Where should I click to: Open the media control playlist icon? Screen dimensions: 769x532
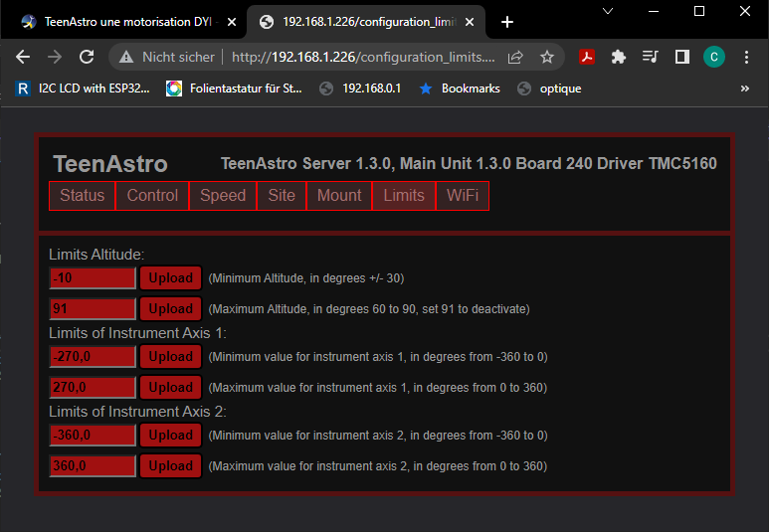(651, 57)
